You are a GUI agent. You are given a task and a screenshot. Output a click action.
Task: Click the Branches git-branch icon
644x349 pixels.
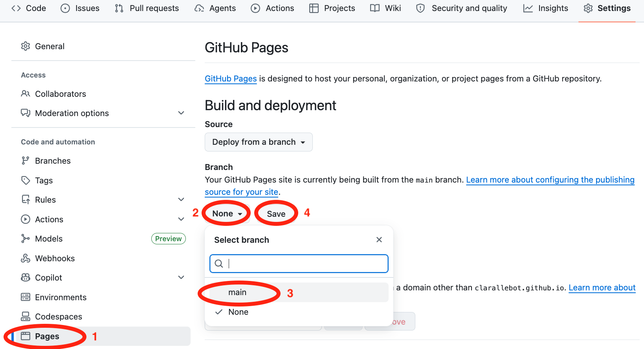26,161
